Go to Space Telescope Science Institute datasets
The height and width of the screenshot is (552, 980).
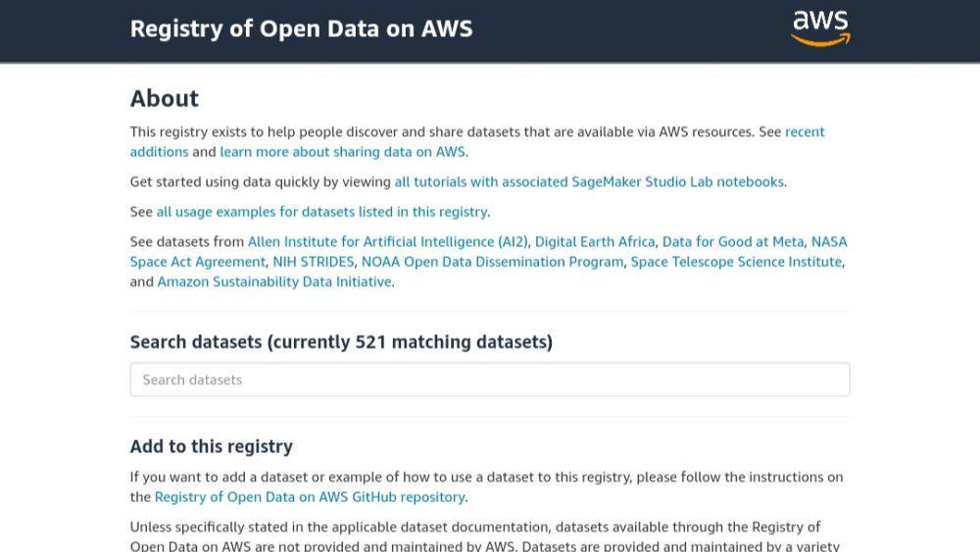click(736, 262)
